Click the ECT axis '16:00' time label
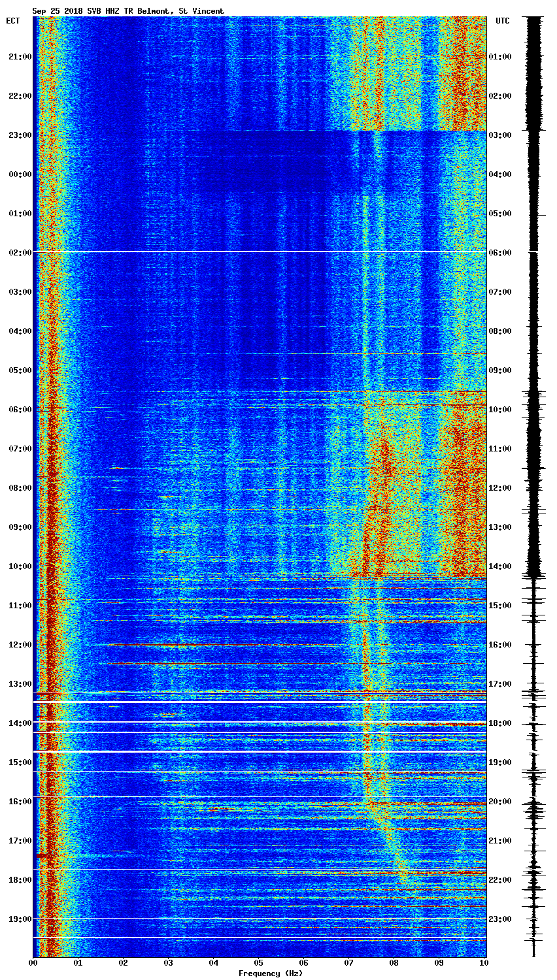Image resolution: width=557 pixels, height=980 pixels. 20,802
